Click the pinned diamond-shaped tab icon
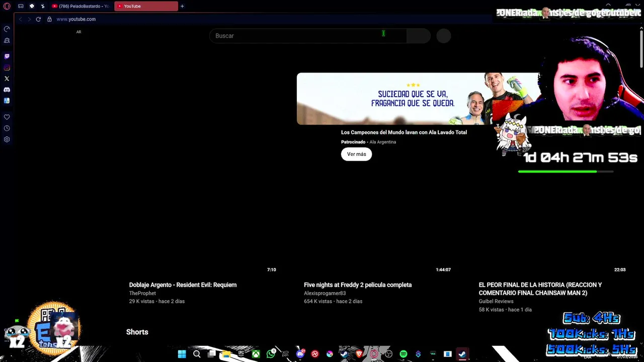The width and height of the screenshot is (644, 362). (32, 6)
